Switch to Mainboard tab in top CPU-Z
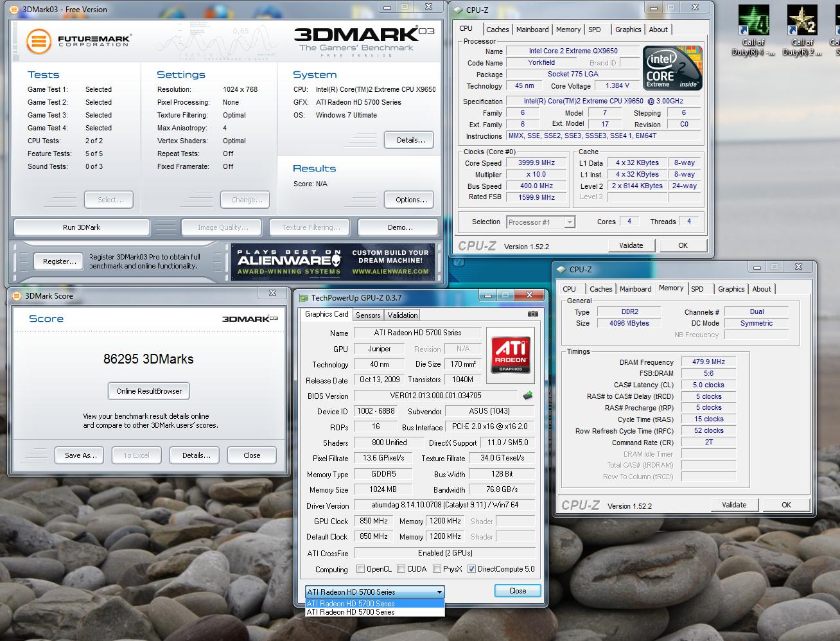The width and height of the screenshot is (840, 641). coord(532,30)
